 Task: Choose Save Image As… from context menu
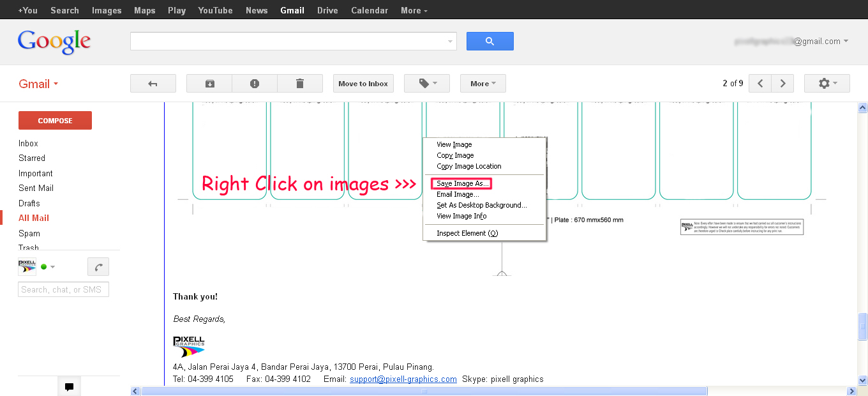pos(463,184)
